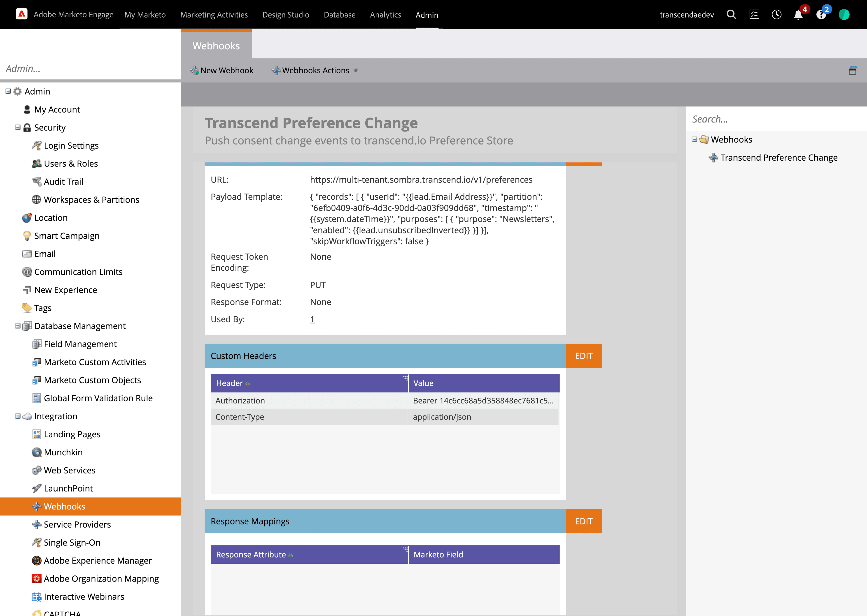Open the checklist tasks icon in top bar
Image resolution: width=867 pixels, height=616 pixels.
point(754,14)
